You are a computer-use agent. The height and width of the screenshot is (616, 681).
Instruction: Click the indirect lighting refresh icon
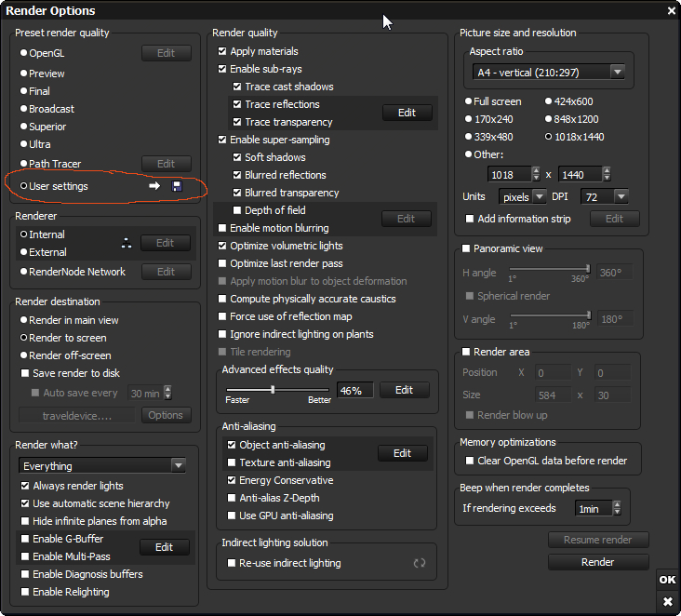tap(420, 563)
